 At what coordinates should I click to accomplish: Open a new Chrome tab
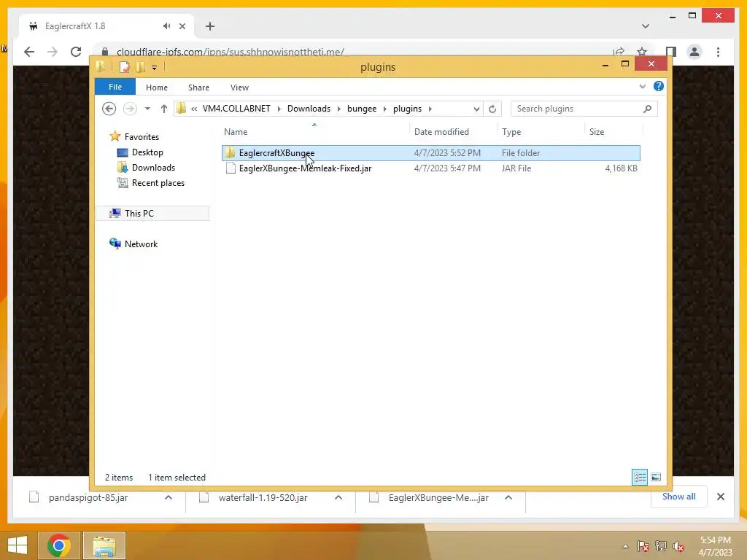click(x=210, y=26)
